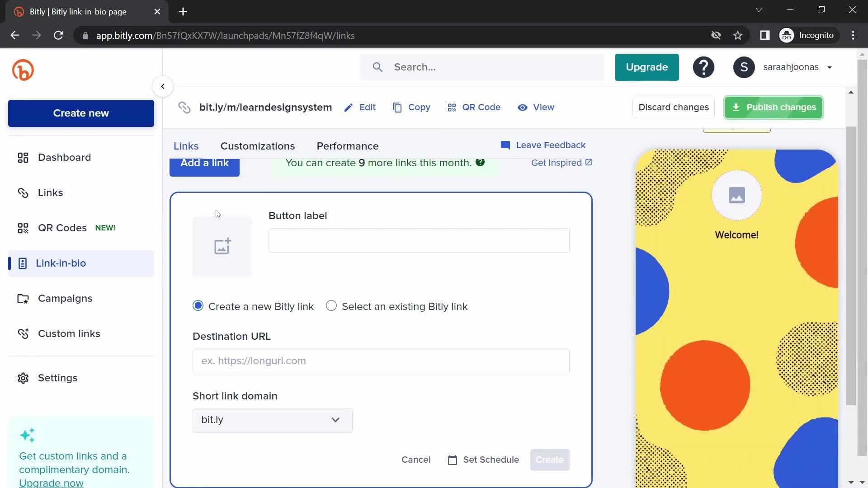Click the Add a link button
The height and width of the screenshot is (488, 868).
204,163
